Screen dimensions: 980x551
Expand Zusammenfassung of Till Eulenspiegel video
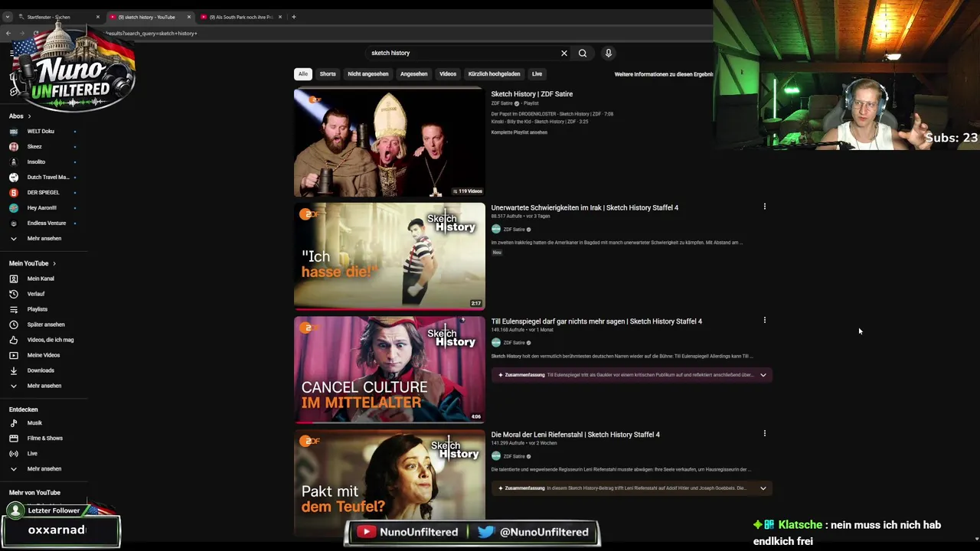pyautogui.click(x=763, y=375)
